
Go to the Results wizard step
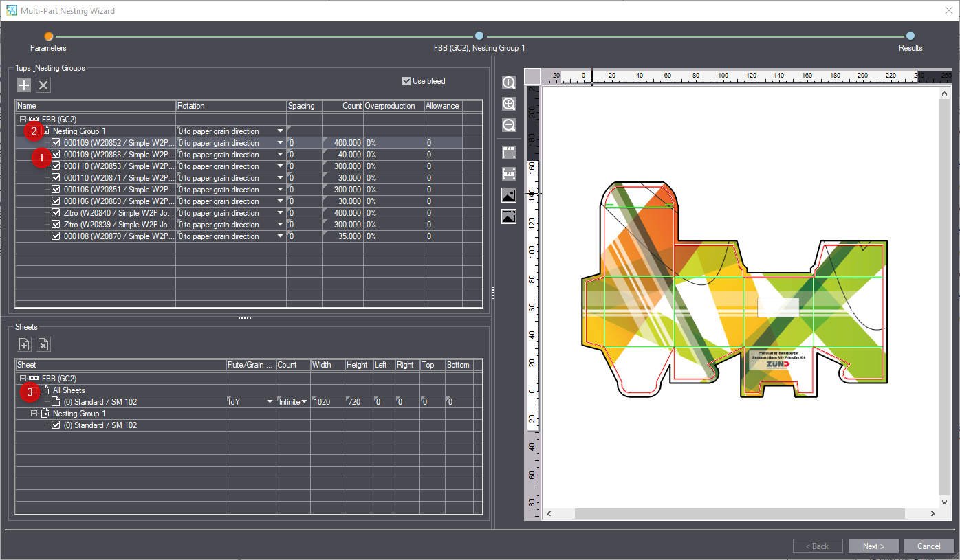pyautogui.click(x=910, y=36)
